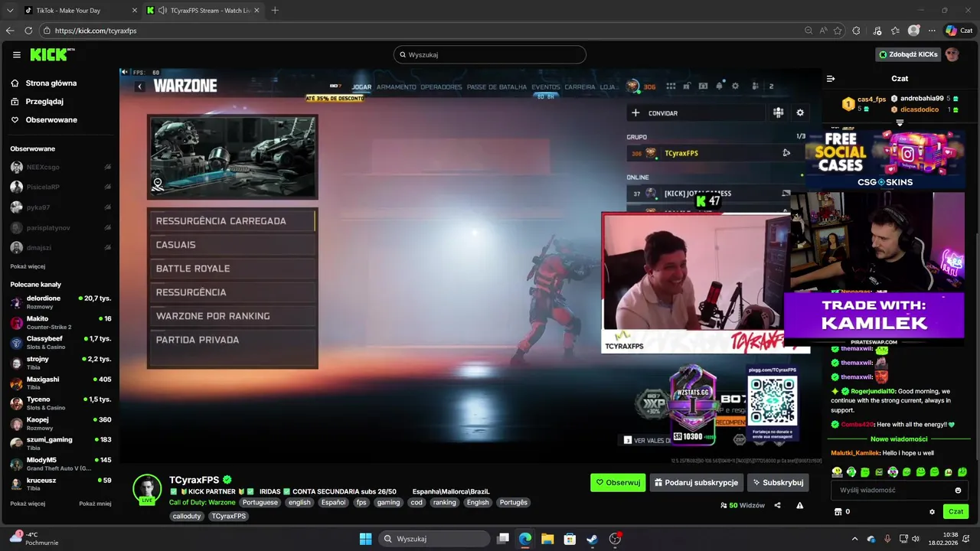Click the Edge extensions puzzle icon
The width and height of the screenshot is (980, 551).
click(856, 31)
